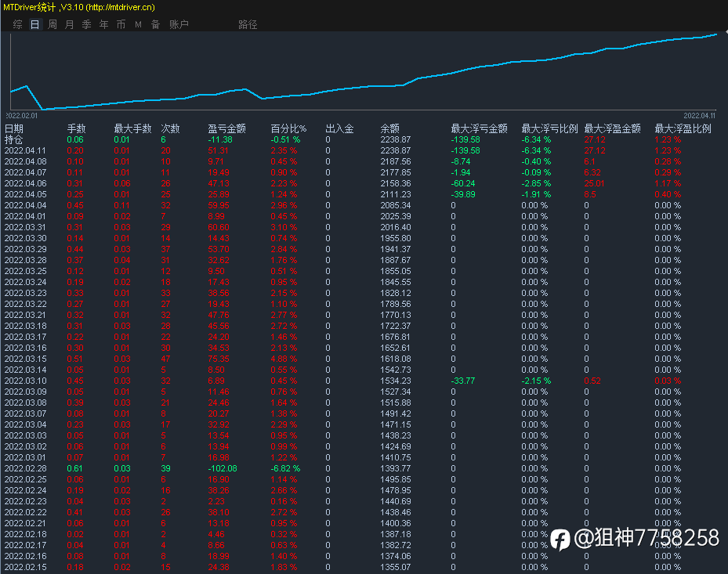Open the 季 quarterly statistics tab
This screenshot has height=574, width=728.
[x=87, y=24]
